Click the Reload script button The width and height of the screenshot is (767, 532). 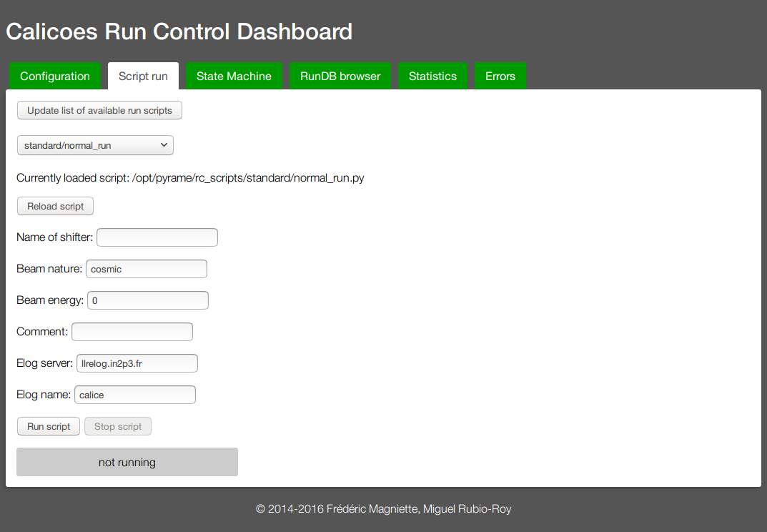click(x=55, y=206)
